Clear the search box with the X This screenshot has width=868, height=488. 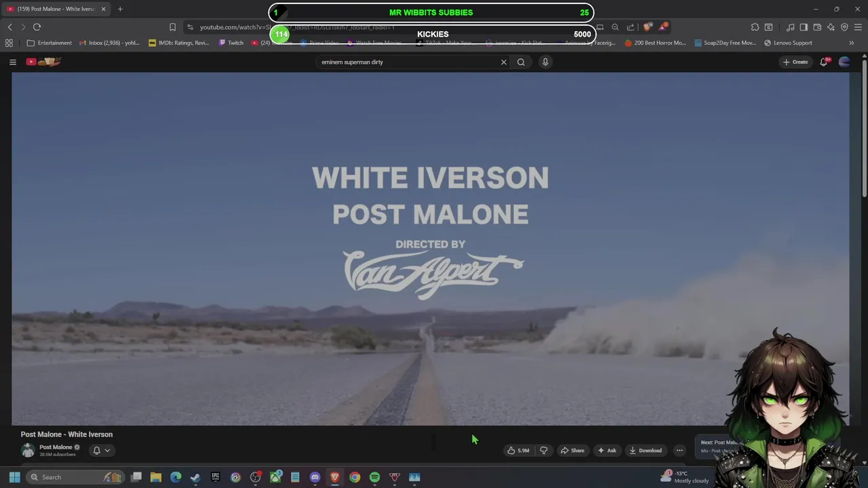[504, 62]
